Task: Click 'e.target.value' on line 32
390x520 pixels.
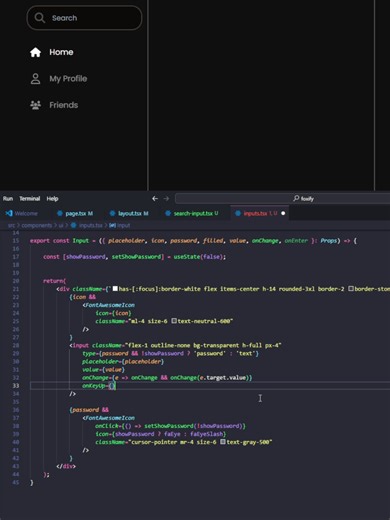Action: [223, 378]
